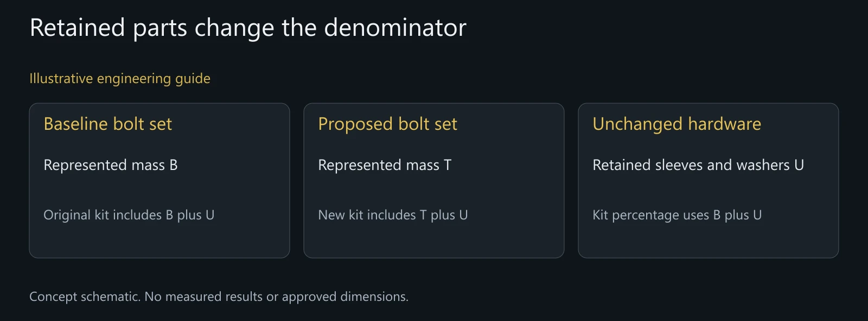Click the 'Baseline bolt set' heading
The height and width of the screenshot is (321, 868).
point(107,124)
